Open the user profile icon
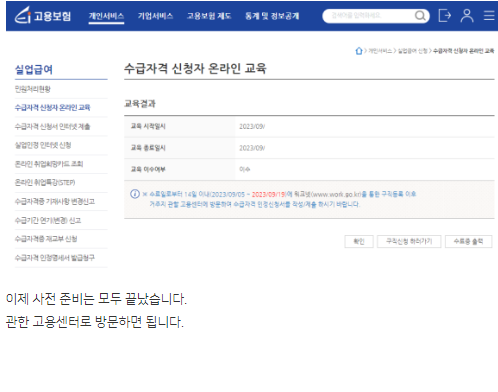 tap(467, 16)
